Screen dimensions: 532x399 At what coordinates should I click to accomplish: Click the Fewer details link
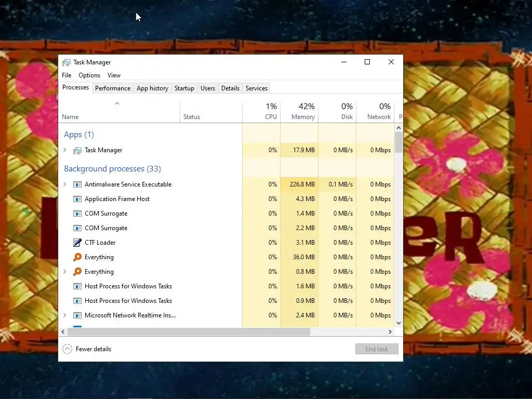[94, 349]
